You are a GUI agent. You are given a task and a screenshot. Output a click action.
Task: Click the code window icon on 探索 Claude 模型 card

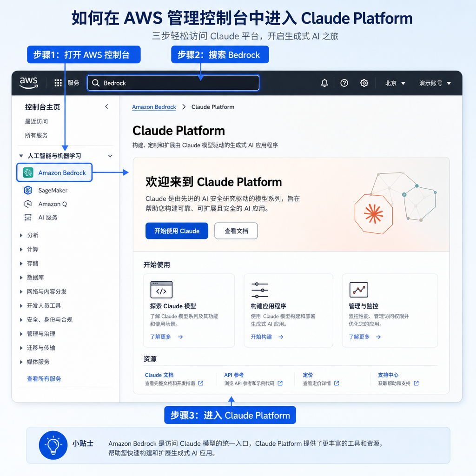pyautogui.click(x=161, y=290)
